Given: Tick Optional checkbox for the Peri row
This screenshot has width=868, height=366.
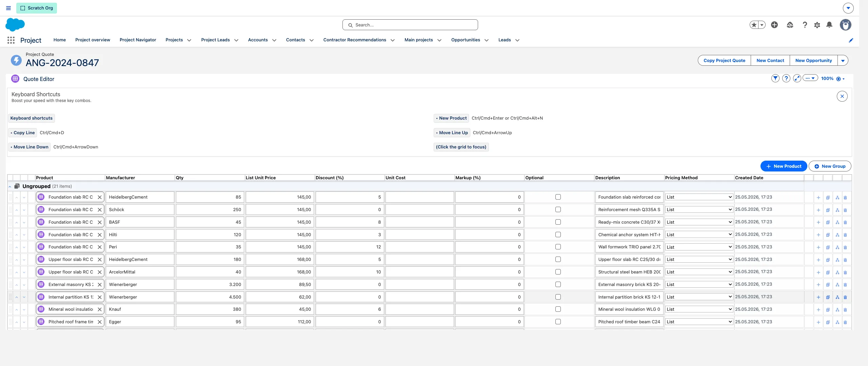Looking at the screenshot, I should coord(558,247).
